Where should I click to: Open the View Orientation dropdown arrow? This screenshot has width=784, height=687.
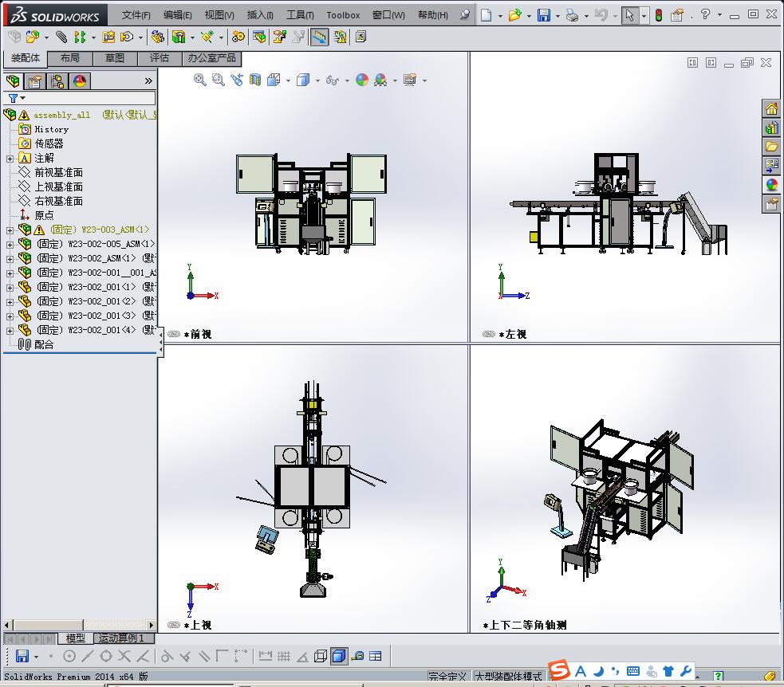(x=288, y=80)
